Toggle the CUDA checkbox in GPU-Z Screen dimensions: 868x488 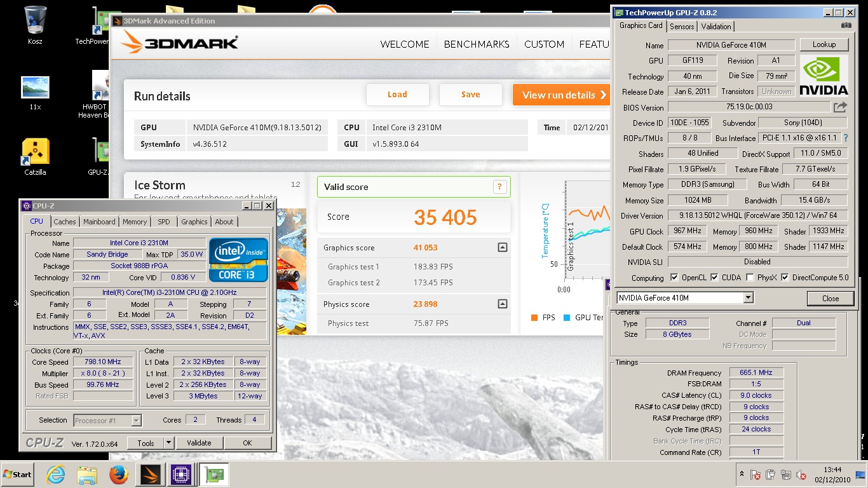714,278
